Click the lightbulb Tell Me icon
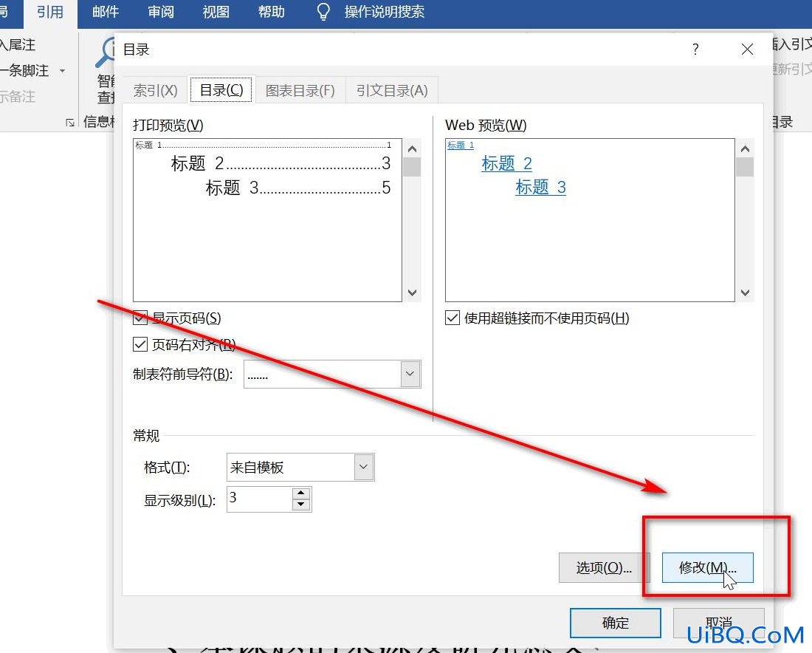The height and width of the screenshot is (653, 812). [x=323, y=11]
